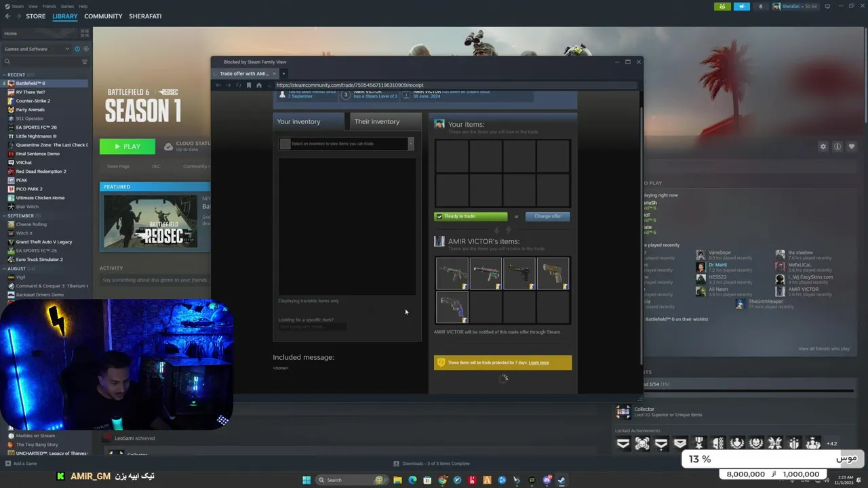Click Add a Game button
868x488 pixels.
pos(21,464)
